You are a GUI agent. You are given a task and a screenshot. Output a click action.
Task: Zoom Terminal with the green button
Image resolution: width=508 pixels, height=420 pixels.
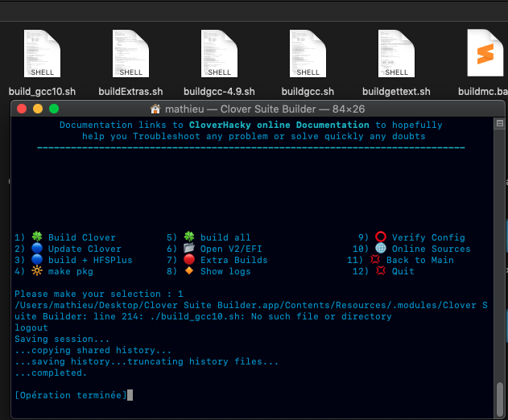click(x=54, y=109)
